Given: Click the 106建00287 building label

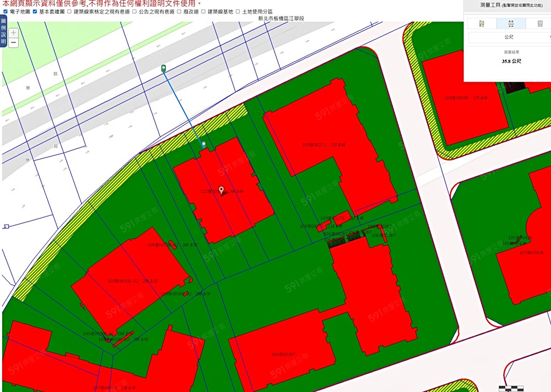Looking at the screenshot, I should click(x=283, y=355).
